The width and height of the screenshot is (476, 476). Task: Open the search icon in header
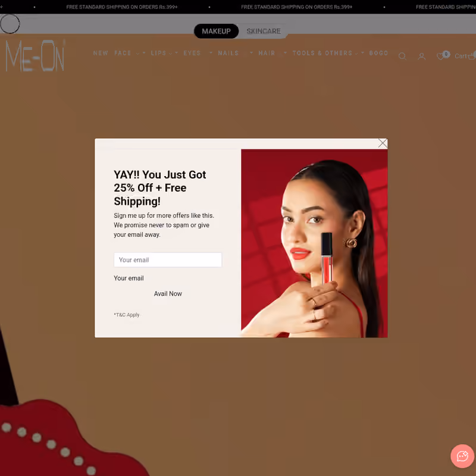[x=402, y=56]
